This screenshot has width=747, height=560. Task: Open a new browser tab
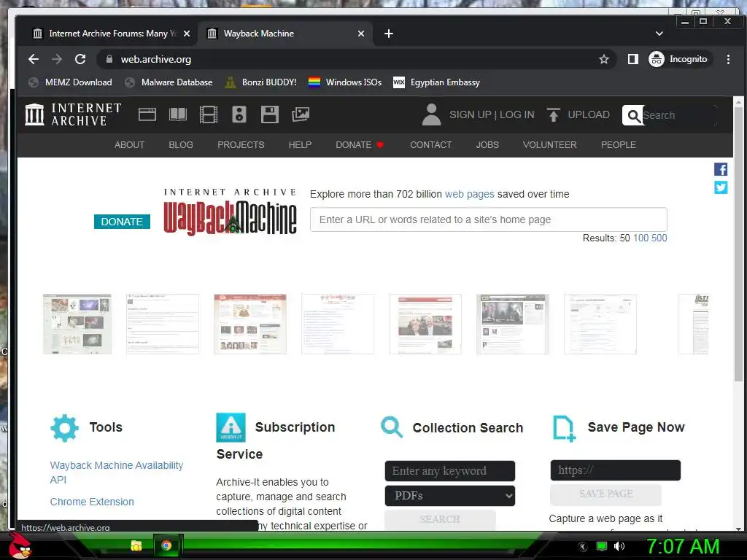pyautogui.click(x=389, y=34)
